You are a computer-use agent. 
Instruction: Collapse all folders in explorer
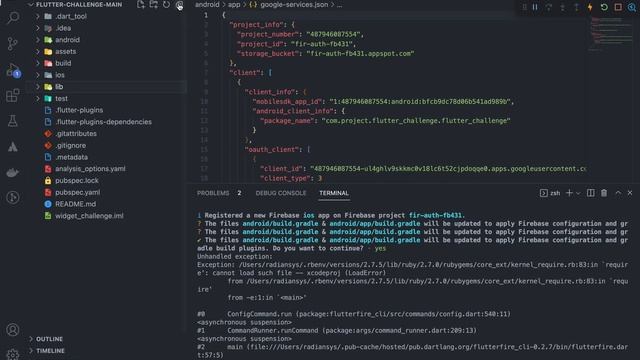(x=179, y=5)
